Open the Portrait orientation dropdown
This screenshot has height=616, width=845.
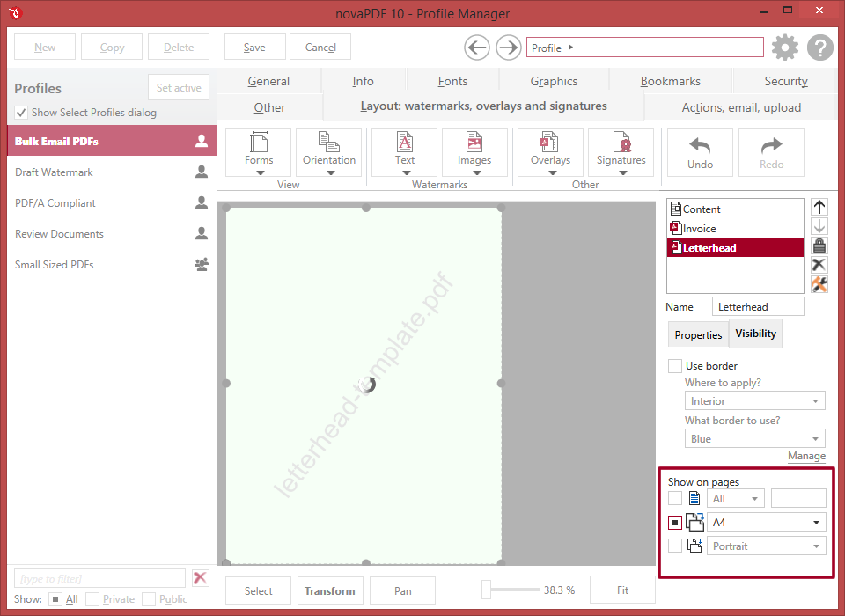[766, 546]
